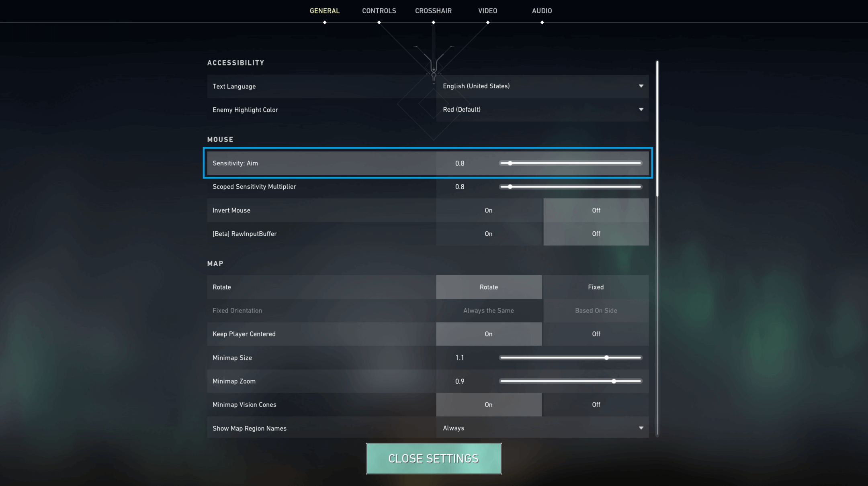Toggle Invert Mouse to On
Screen dimensions: 868x486
pos(489,210)
